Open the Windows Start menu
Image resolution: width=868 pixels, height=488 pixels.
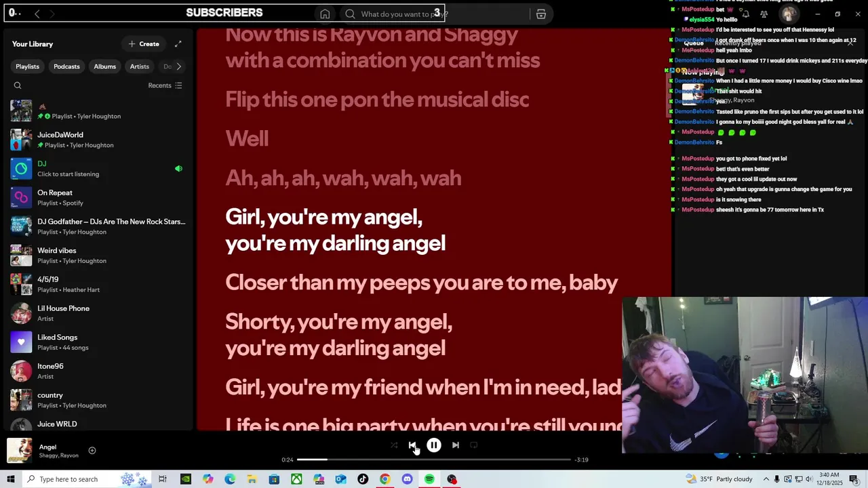click(10, 479)
